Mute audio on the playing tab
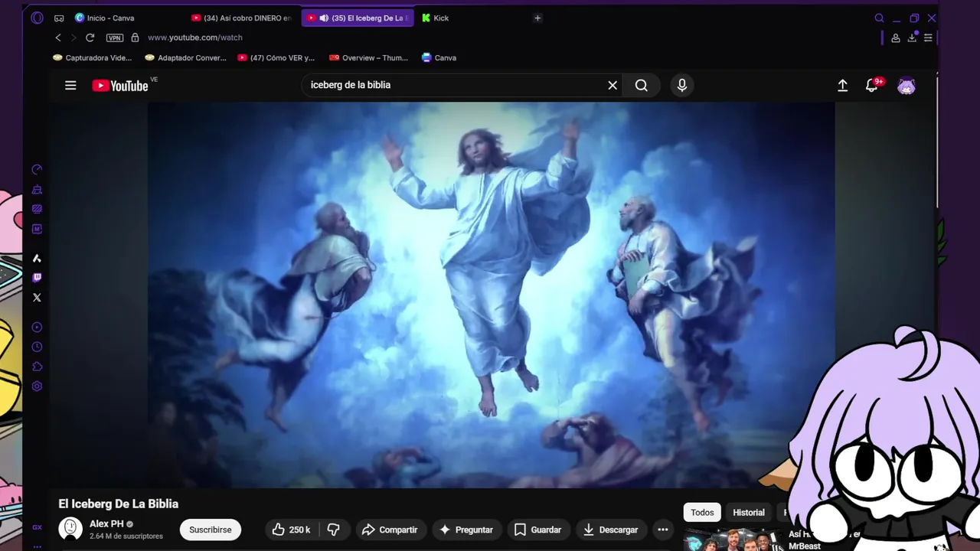 [x=324, y=18]
